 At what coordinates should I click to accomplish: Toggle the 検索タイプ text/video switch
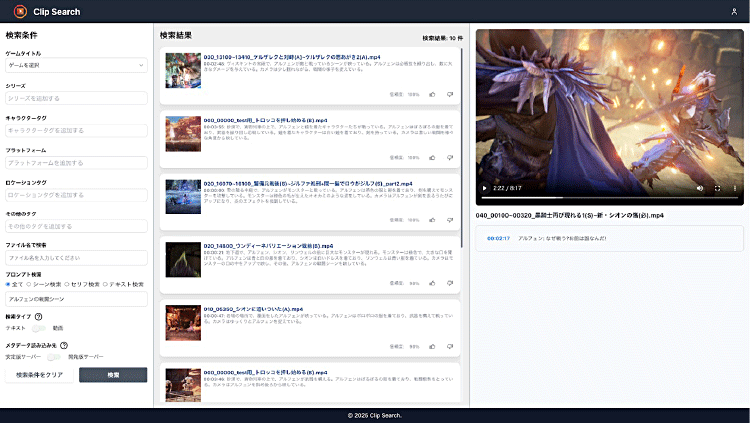(x=39, y=328)
